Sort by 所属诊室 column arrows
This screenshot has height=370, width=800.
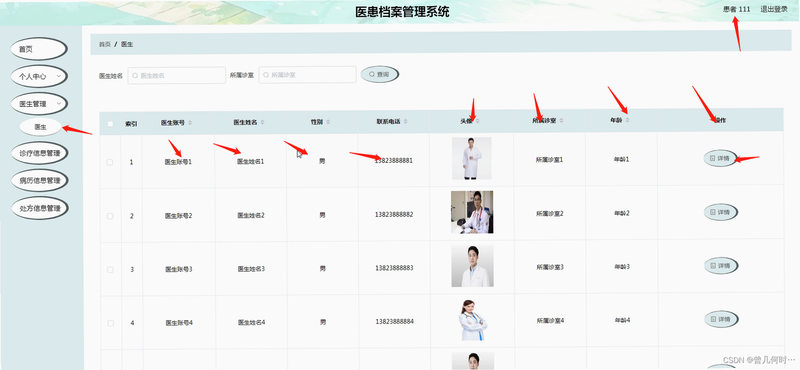(561, 120)
